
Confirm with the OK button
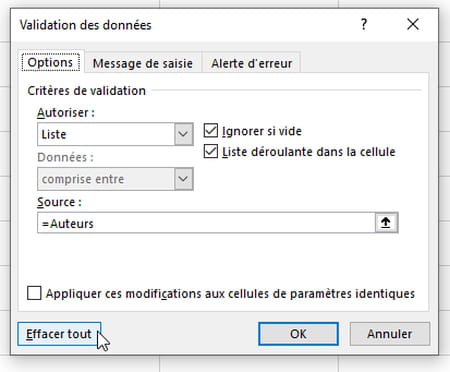click(x=298, y=334)
